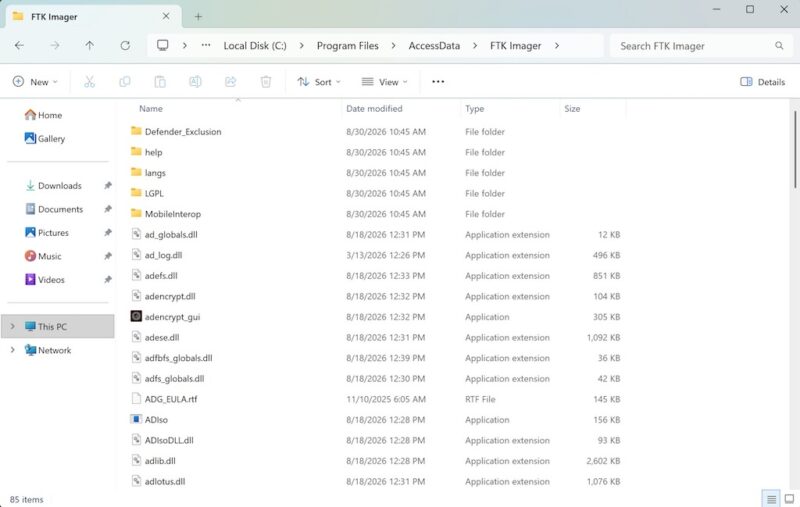The width and height of the screenshot is (800, 507).
Task: Select the adlotus.dll file
Action: click(165, 481)
